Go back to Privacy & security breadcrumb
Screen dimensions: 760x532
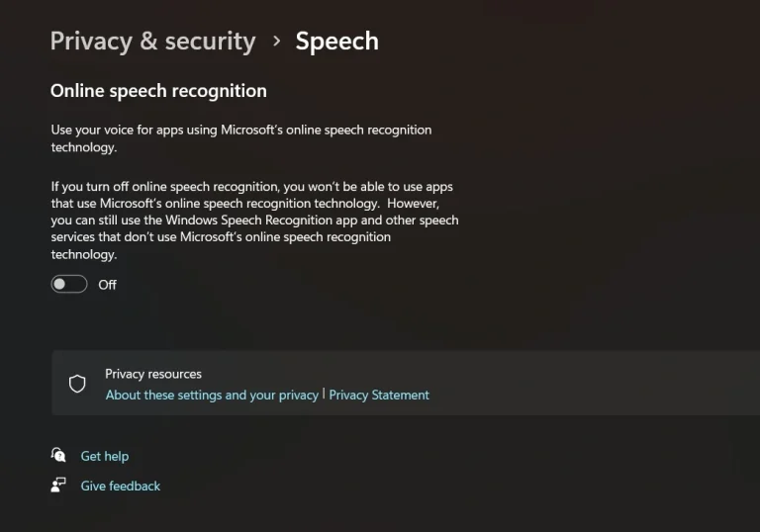[x=152, y=41]
